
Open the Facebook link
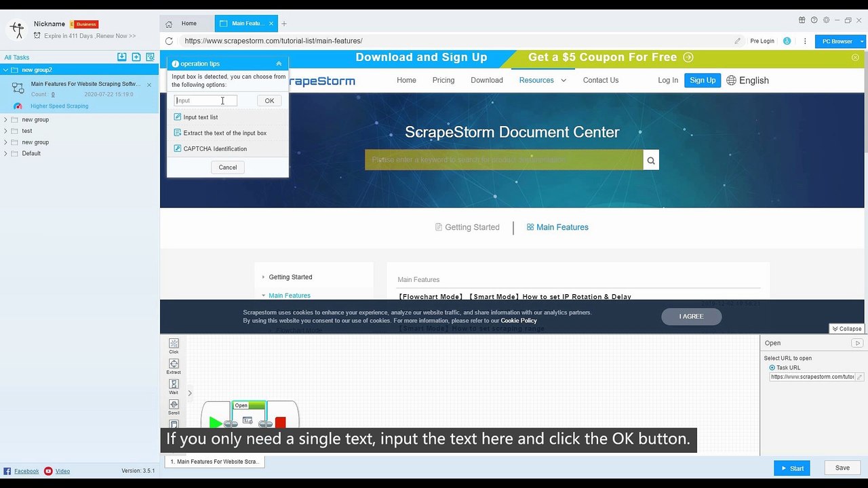click(x=26, y=471)
